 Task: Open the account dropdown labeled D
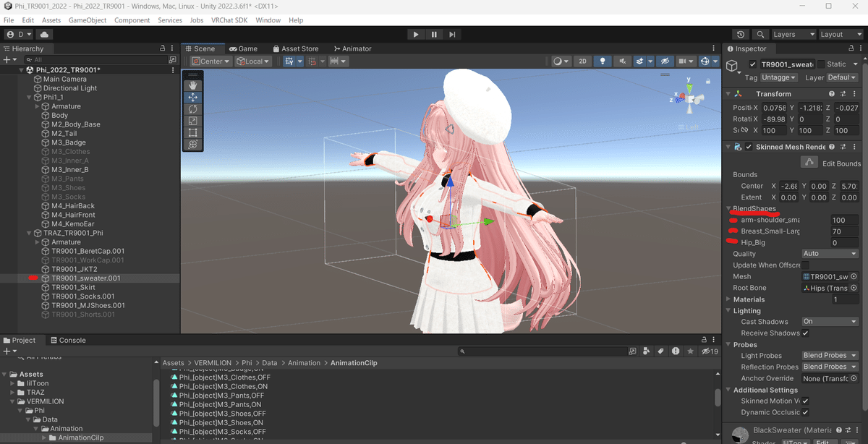click(x=20, y=34)
